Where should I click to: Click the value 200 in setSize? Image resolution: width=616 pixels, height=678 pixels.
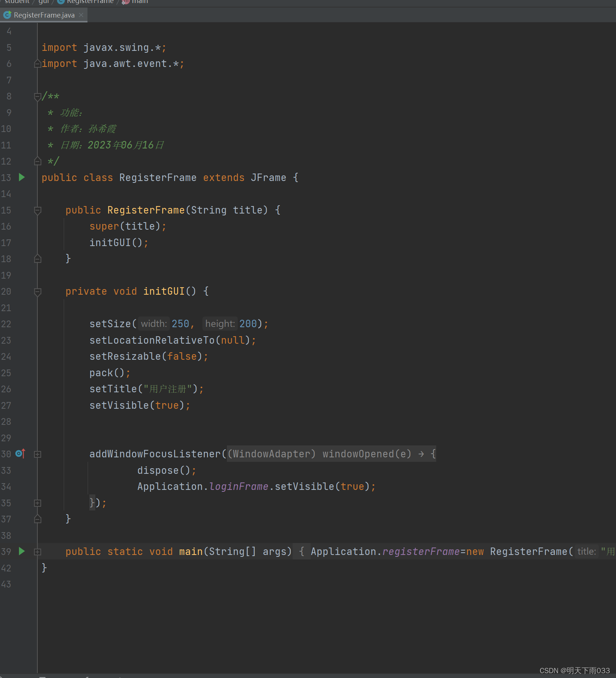tap(248, 324)
